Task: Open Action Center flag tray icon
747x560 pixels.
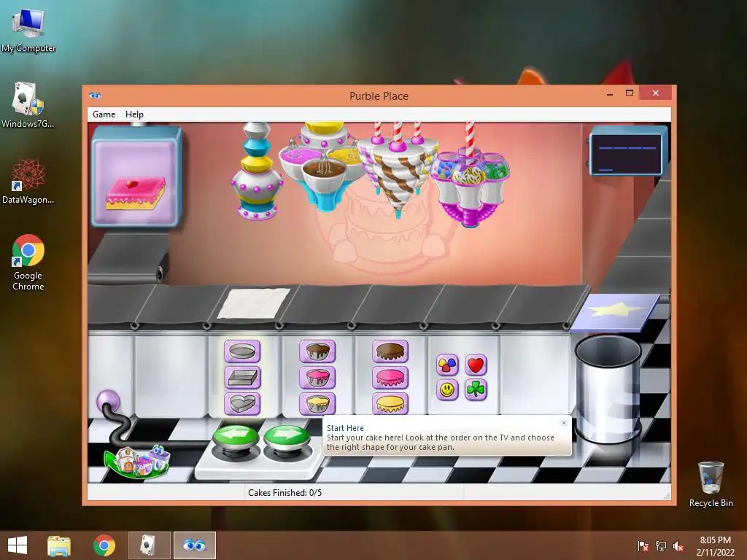Action: point(643,546)
